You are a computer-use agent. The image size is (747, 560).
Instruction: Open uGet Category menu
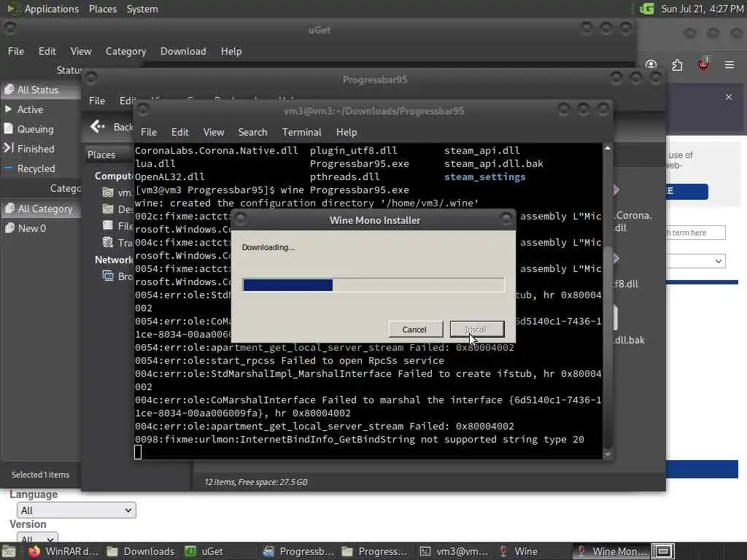coord(125,51)
